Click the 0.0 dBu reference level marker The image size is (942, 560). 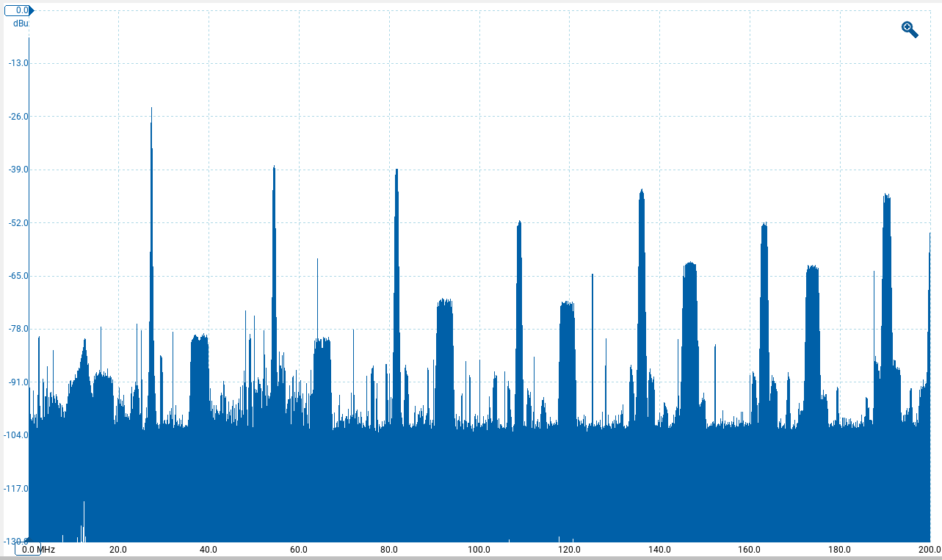coord(18,10)
